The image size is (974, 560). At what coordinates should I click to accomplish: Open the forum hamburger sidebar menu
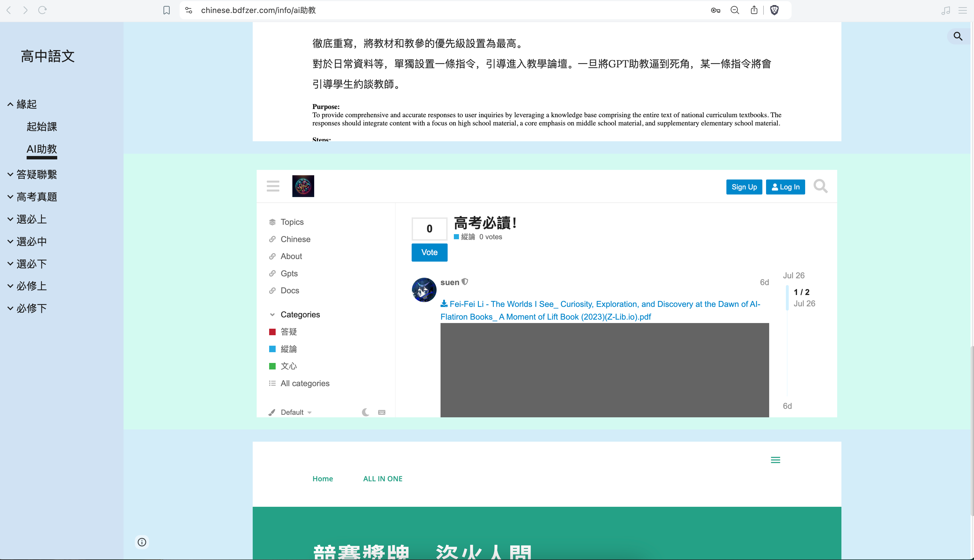273,186
